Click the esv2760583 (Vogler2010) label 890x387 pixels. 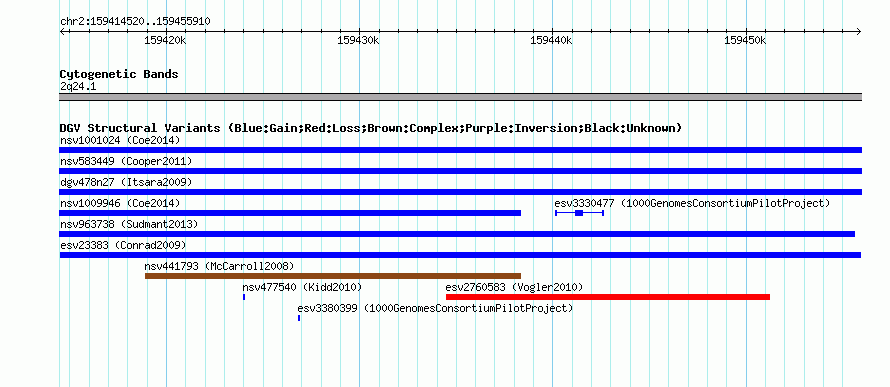[x=514, y=287]
